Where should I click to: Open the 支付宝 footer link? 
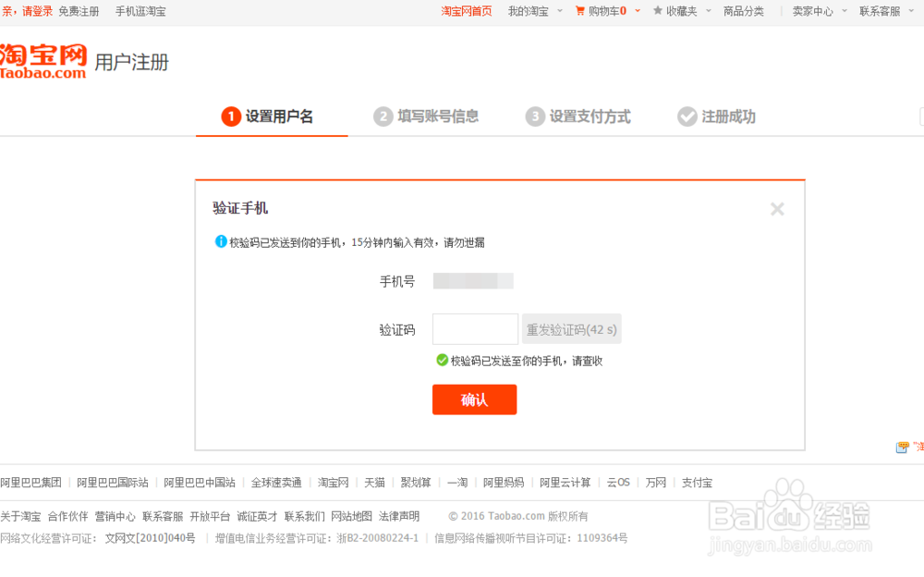click(697, 482)
